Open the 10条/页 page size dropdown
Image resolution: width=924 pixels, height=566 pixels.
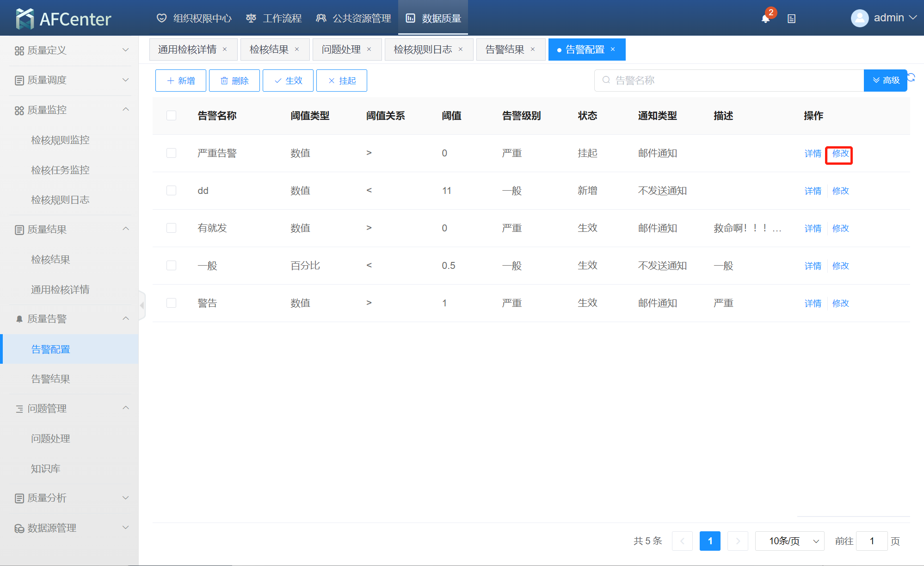[789, 541]
